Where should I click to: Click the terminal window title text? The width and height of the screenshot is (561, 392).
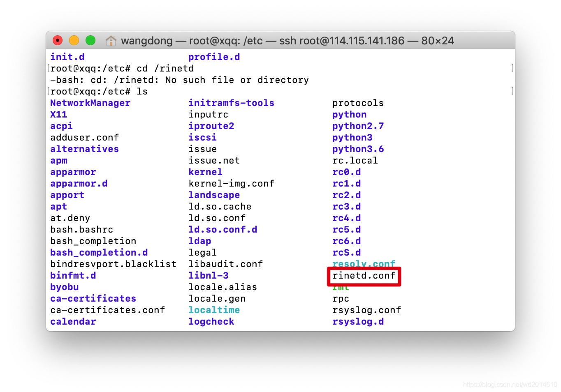point(287,41)
